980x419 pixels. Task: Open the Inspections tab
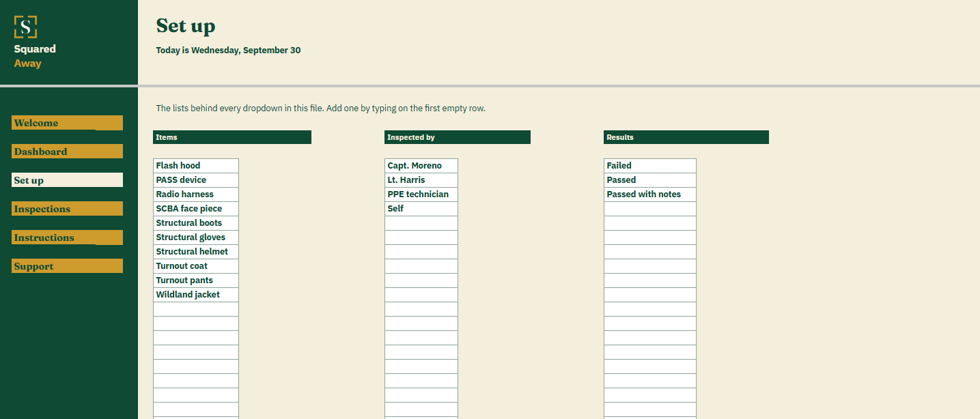pyautogui.click(x=67, y=209)
